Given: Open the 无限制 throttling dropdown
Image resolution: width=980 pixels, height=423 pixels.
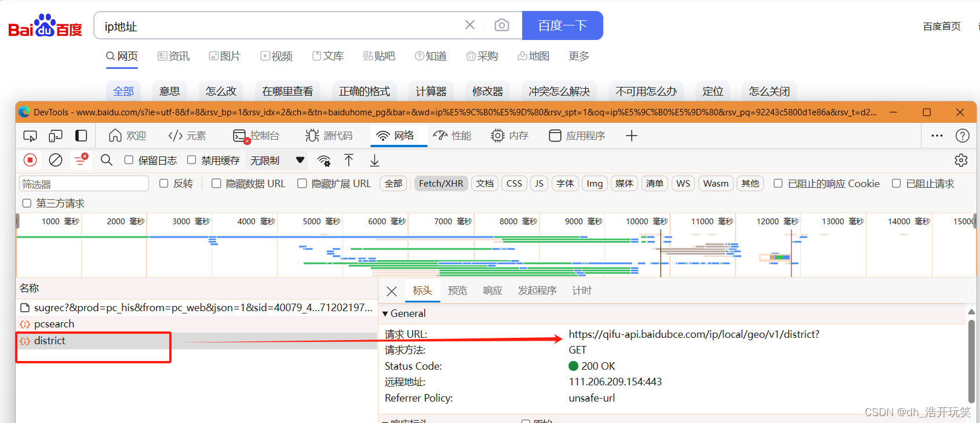Looking at the screenshot, I should point(278,161).
